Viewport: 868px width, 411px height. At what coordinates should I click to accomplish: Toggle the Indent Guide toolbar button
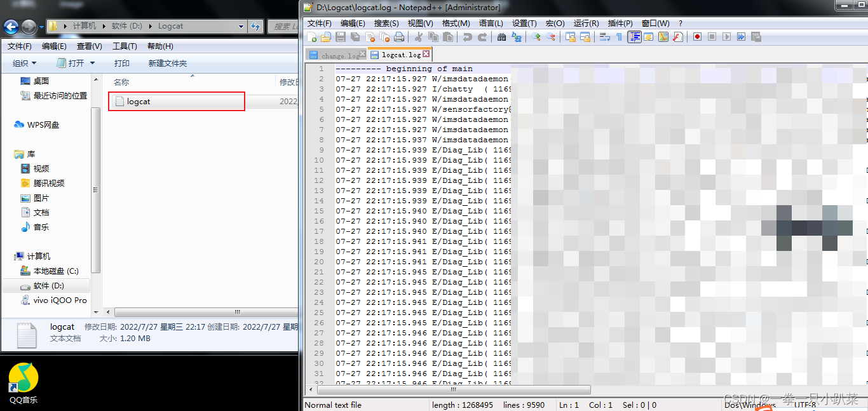click(x=634, y=37)
